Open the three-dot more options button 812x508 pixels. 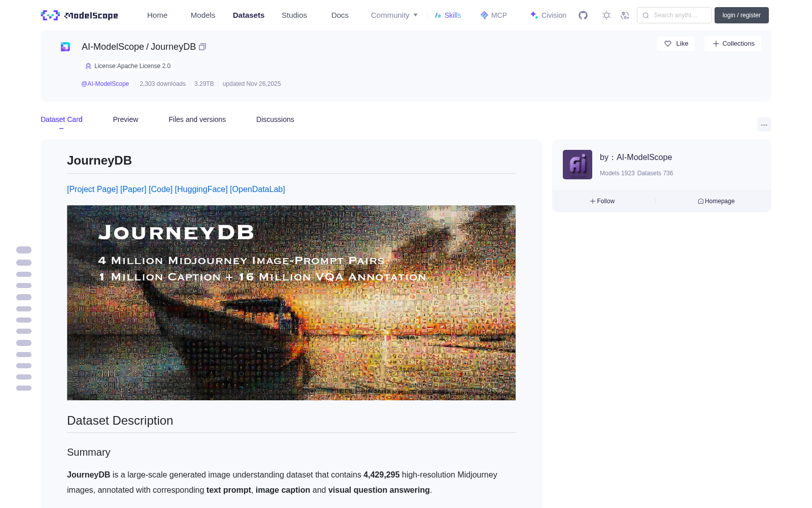click(764, 124)
